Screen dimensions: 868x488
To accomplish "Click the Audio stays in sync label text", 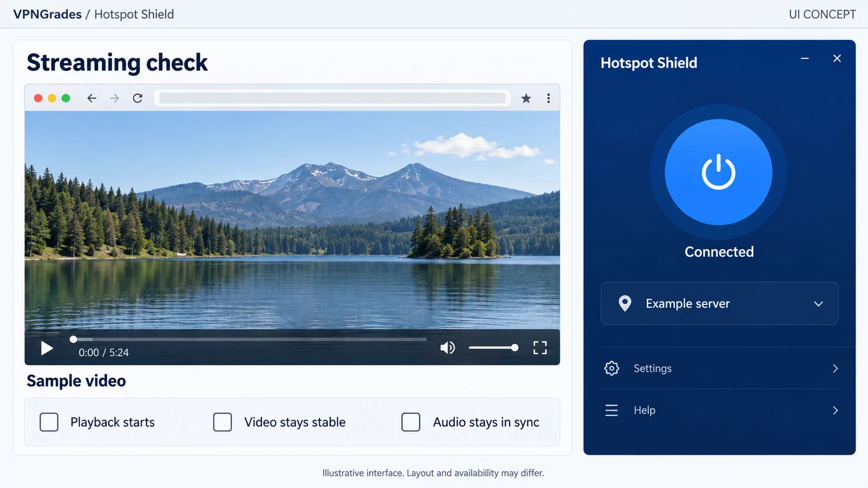I will (x=486, y=422).
